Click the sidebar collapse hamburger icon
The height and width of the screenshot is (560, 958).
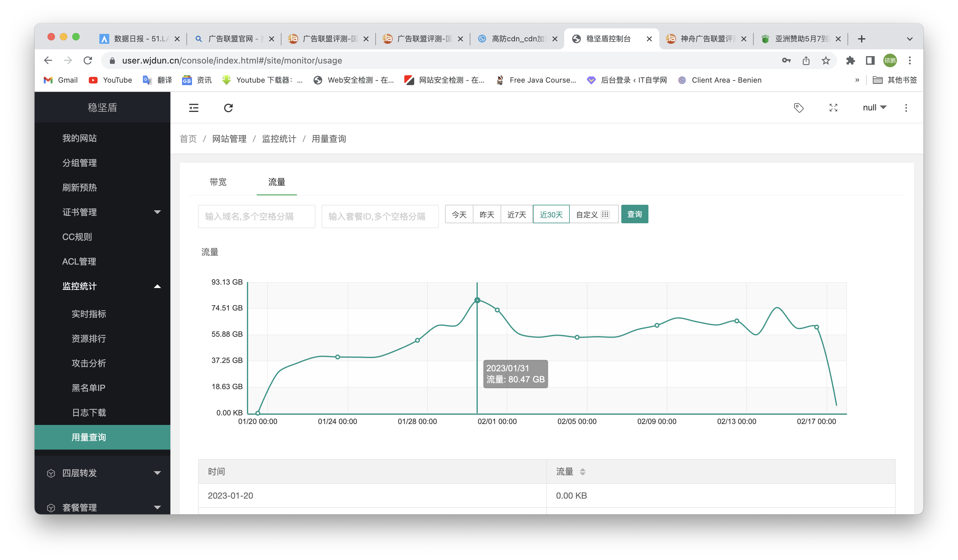tap(194, 107)
